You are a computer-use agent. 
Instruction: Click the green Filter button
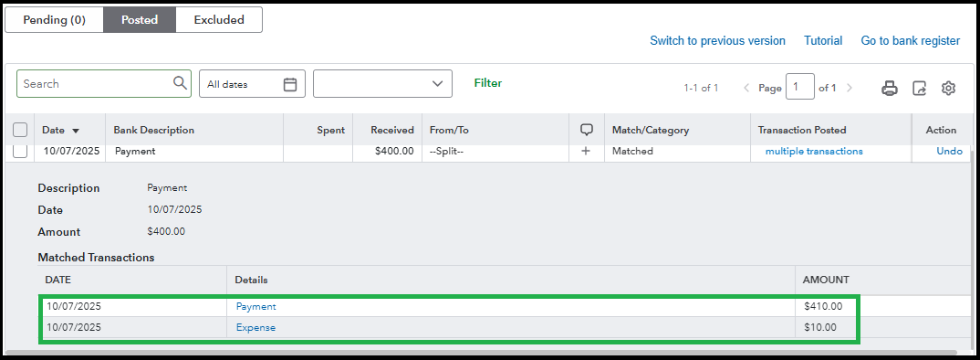point(488,82)
